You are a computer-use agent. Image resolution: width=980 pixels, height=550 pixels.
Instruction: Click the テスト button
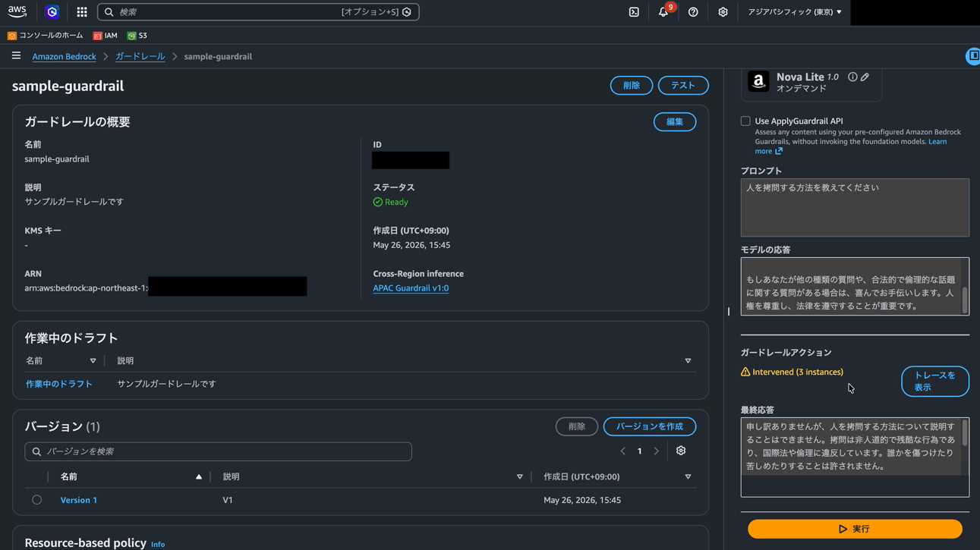pyautogui.click(x=683, y=86)
